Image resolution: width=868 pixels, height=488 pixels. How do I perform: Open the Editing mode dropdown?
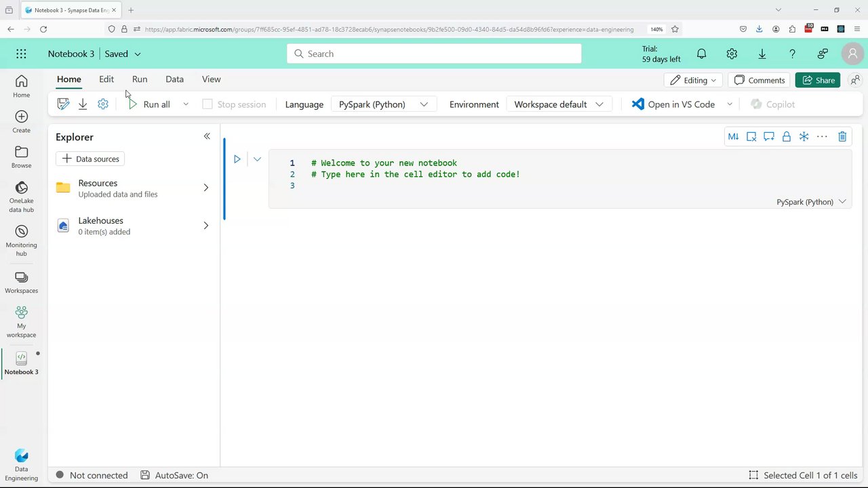click(693, 80)
